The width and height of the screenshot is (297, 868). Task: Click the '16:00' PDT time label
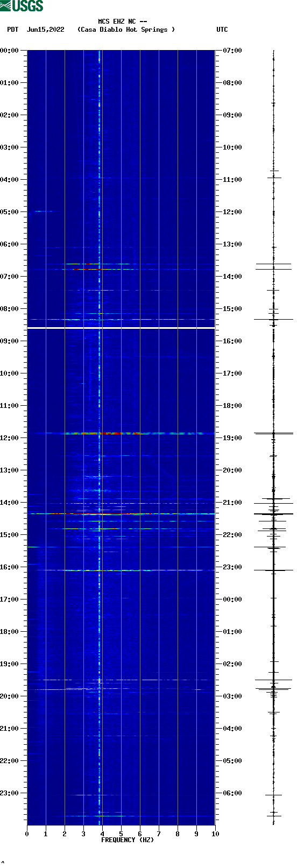tap(9, 567)
